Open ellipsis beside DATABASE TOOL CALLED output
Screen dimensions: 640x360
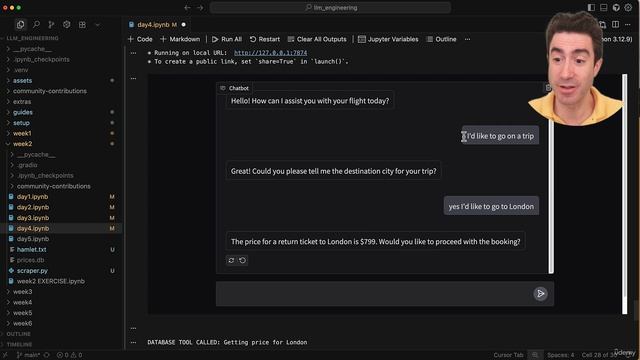(133, 342)
